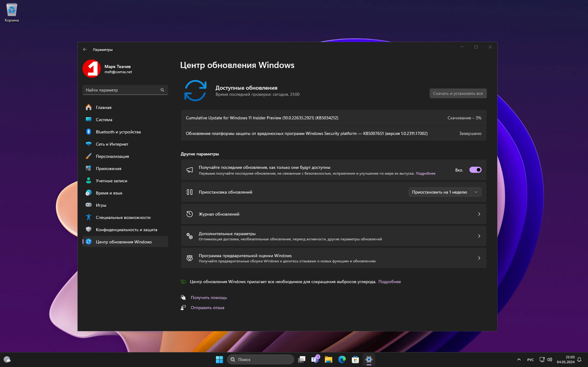Image resolution: width=588 pixels, height=367 pixels.
Task: Click the Отправить отзыв link
Action: (x=207, y=308)
